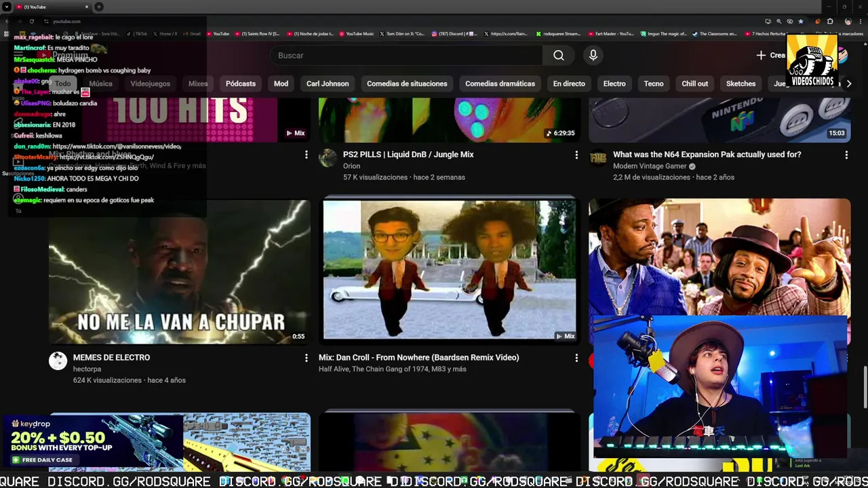868x488 pixels.
Task: Select the En directo chip
Action: 569,84
